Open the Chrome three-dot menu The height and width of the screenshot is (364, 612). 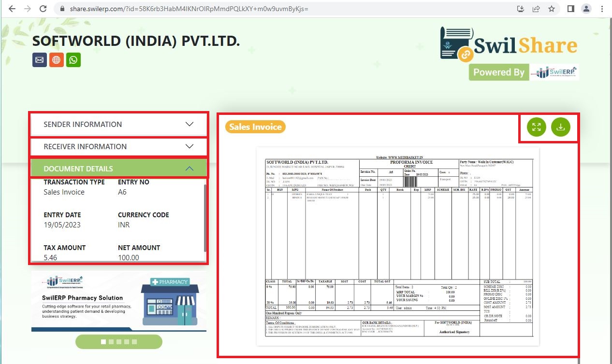602,9
